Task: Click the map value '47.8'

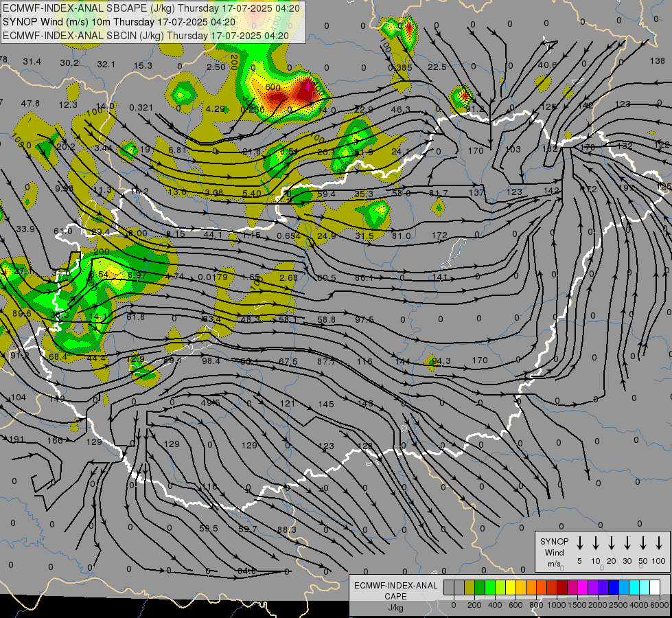Action: 30,104
